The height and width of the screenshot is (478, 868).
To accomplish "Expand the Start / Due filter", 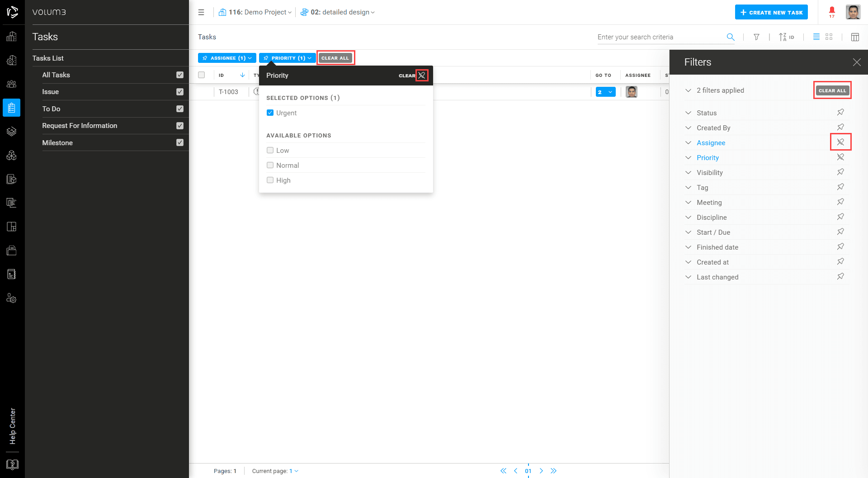I will pos(688,232).
